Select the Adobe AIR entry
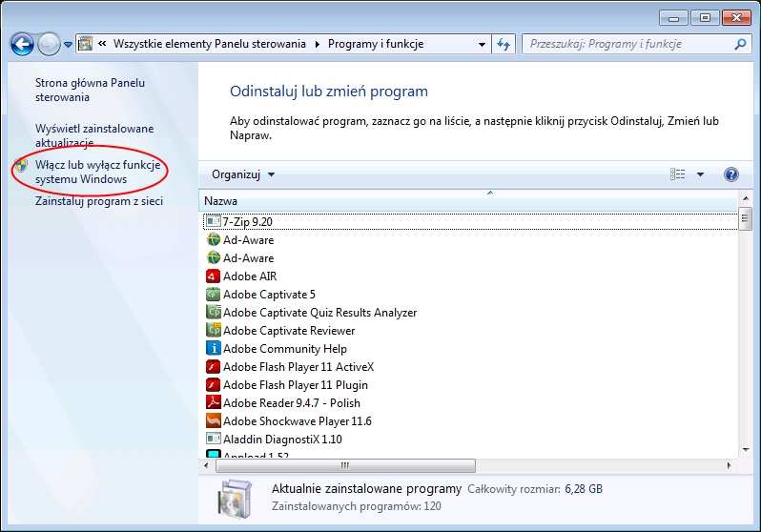This screenshot has width=761, height=532. click(250, 276)
